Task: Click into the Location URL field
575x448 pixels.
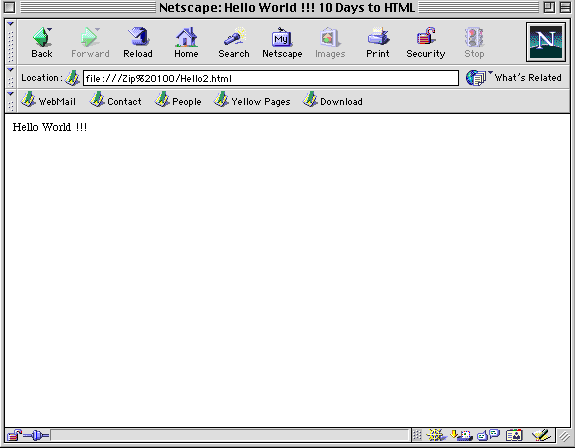Action: pos(271,78)
